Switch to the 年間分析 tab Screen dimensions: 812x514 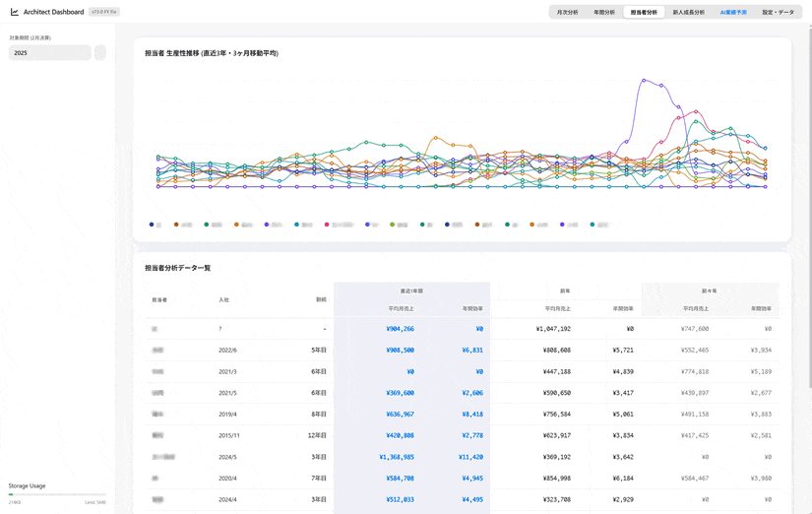603,12
